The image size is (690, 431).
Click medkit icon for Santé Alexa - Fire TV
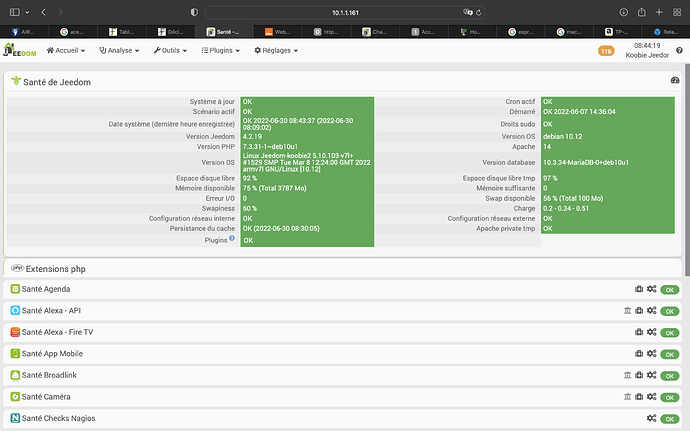click(639, 332)
